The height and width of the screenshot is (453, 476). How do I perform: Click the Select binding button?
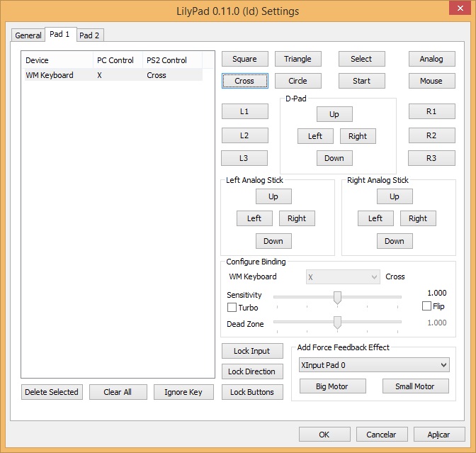tap(361, 59)
